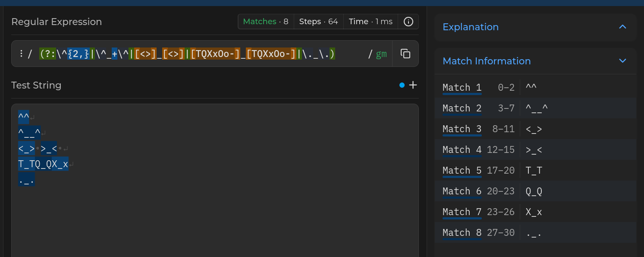Add a new test with plus icon
This screenshot has width=644, height=257.
point(413,85)
